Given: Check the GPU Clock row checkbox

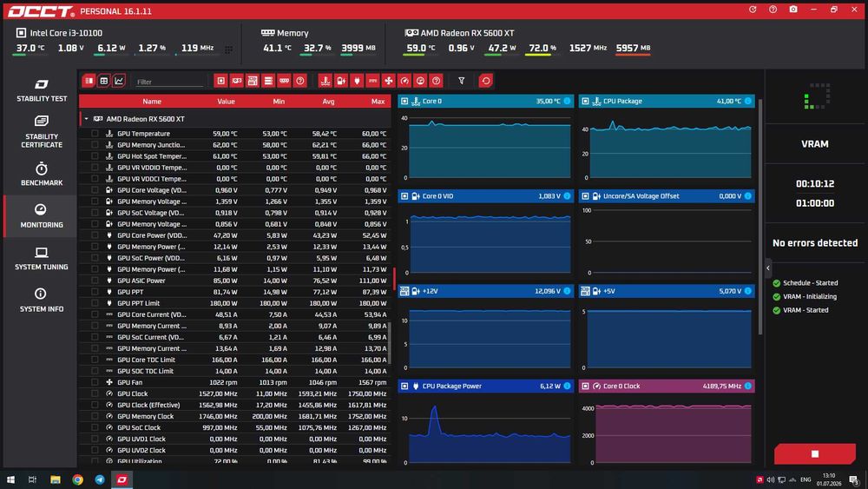Looking at the screenshot, I should point(95,393).
